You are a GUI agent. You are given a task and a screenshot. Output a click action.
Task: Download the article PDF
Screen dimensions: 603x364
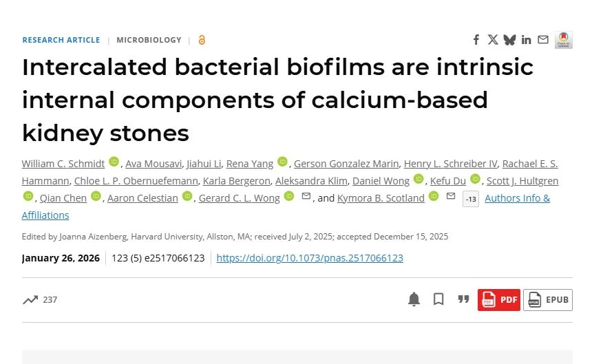pos(499,299)
